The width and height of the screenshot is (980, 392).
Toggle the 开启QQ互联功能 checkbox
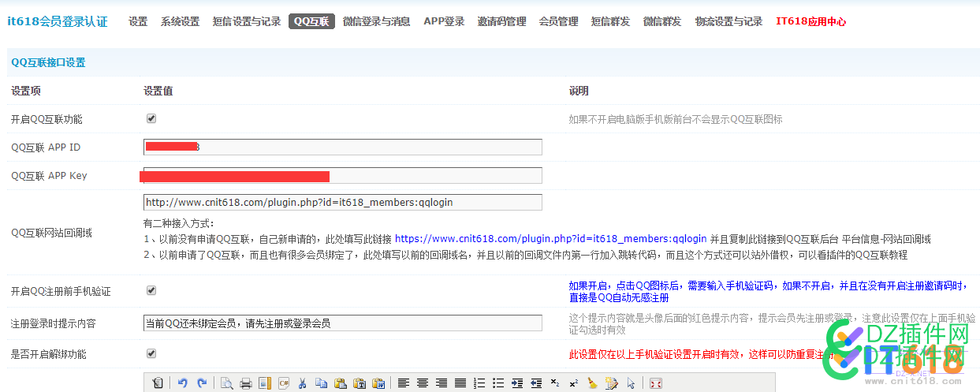pyautogui.click(x=151, y=118)
